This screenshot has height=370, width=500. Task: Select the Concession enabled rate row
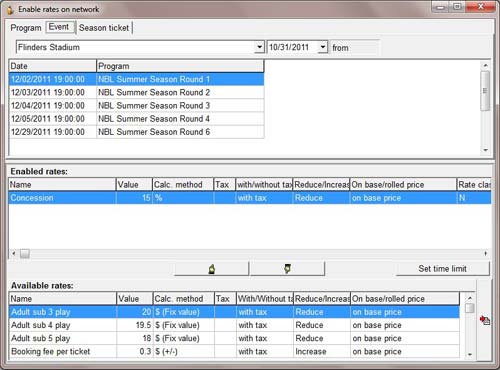[x=250, y=198]
